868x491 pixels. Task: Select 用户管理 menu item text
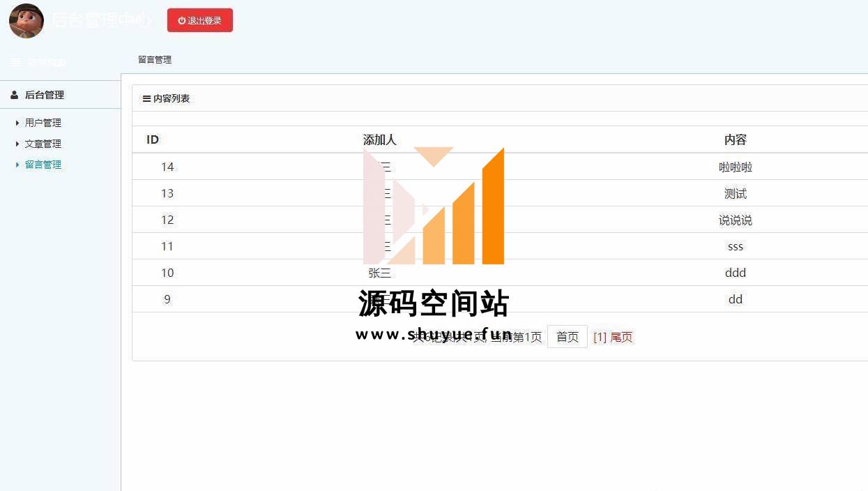pos(43,123)
